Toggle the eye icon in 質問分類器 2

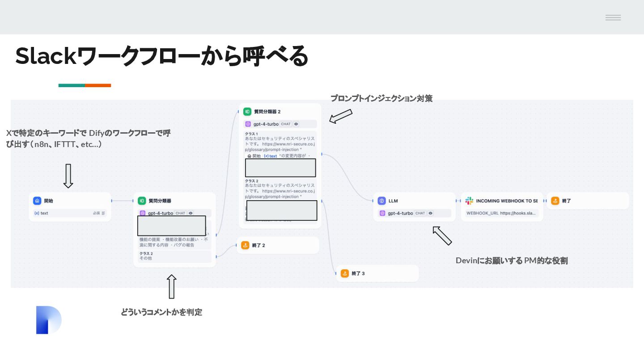[296, 124]
